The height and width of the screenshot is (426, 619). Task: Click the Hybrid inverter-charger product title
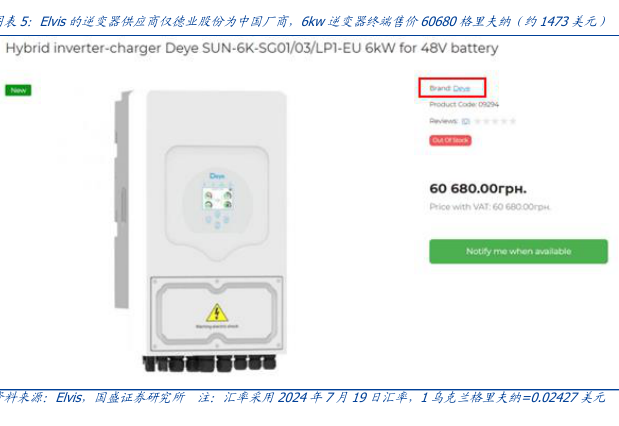pyautogui.click(x=252, y=48)
